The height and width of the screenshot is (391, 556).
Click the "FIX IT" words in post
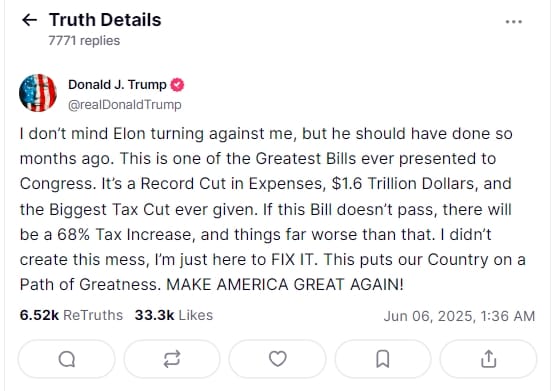tap(292, 259)
